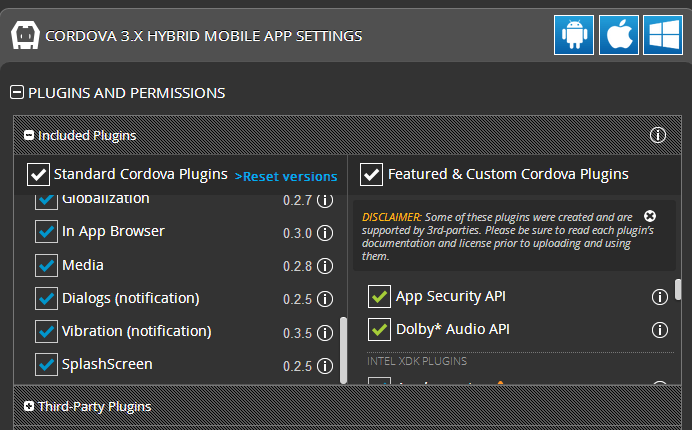The height and width of the screenshot is (430, 692).
Task: Dismiss the third-party plugins disclaimer
Action: [650, 216]
